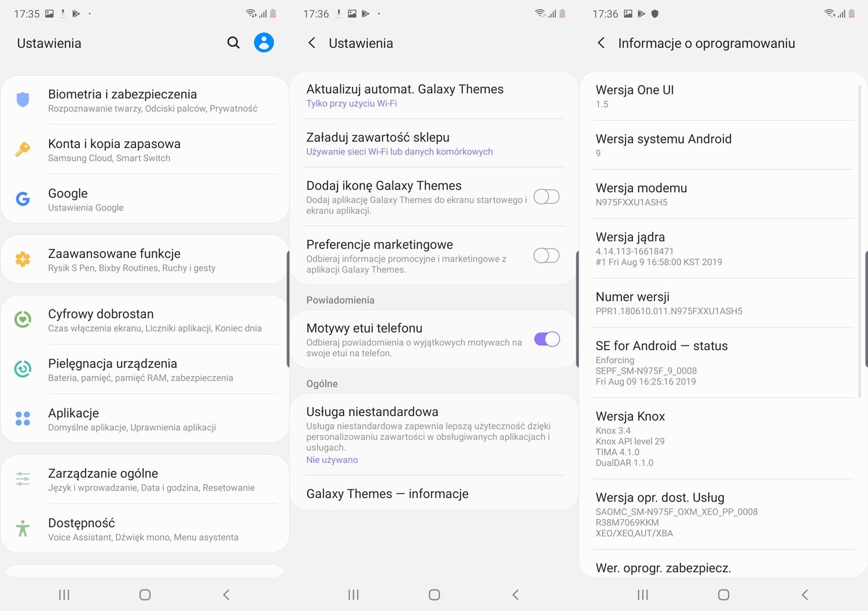Go back from the Galaxy Themes Ustawienia screen

tap(311, 43)
